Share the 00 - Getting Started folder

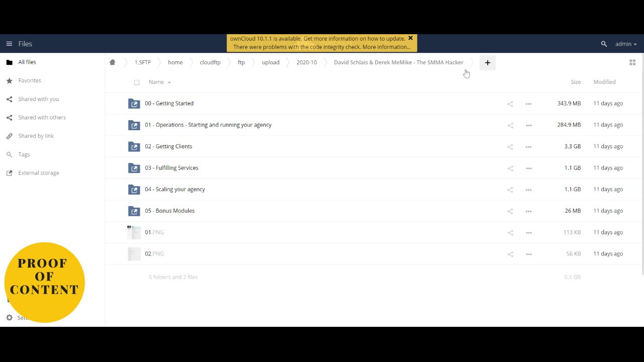510,104
